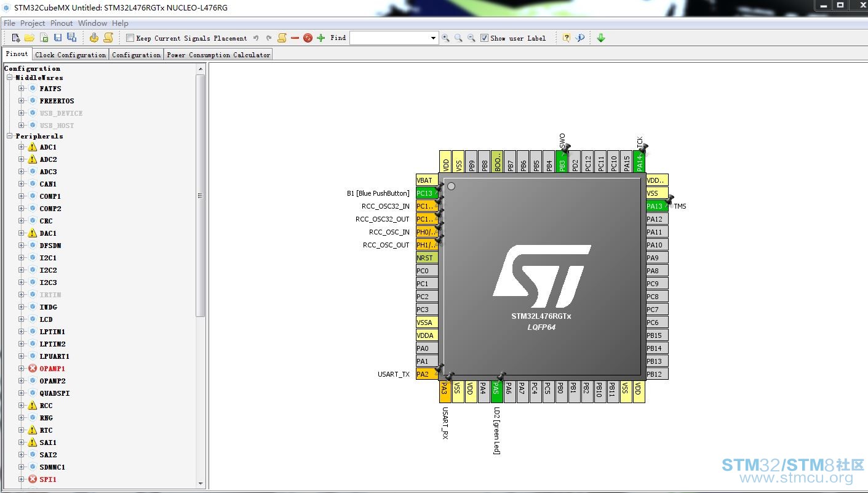Click the warning icon beside SAI1
The height and width of the screenshot is (493, 868).
[33, 443]
